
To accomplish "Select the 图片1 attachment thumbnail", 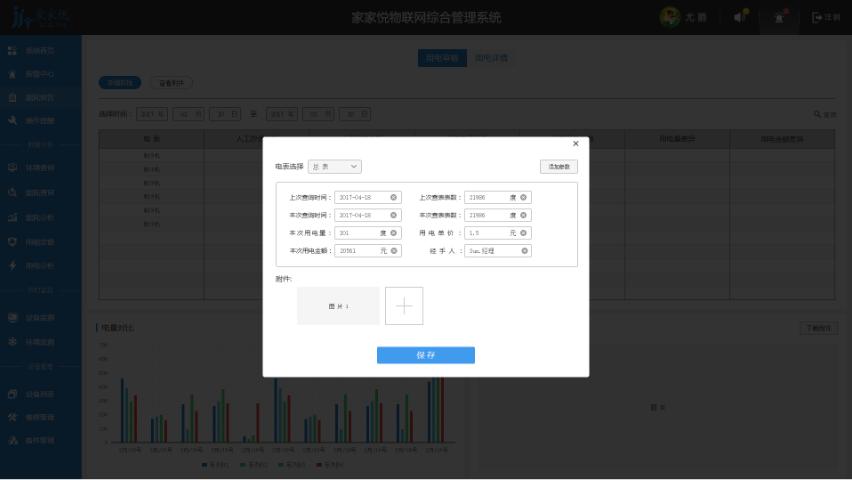I will click(338, 306).
